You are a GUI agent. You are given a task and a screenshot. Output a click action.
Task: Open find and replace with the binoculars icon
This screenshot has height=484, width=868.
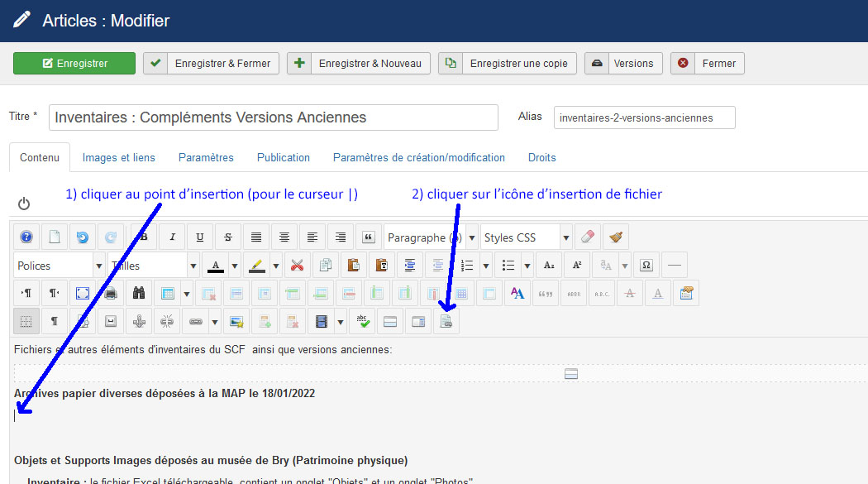139,293
